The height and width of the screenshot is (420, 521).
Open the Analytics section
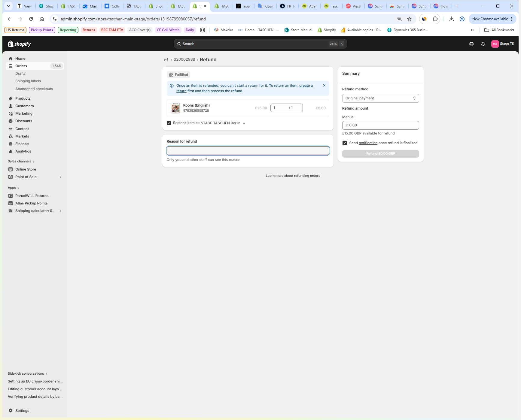[x=23, y=151]
